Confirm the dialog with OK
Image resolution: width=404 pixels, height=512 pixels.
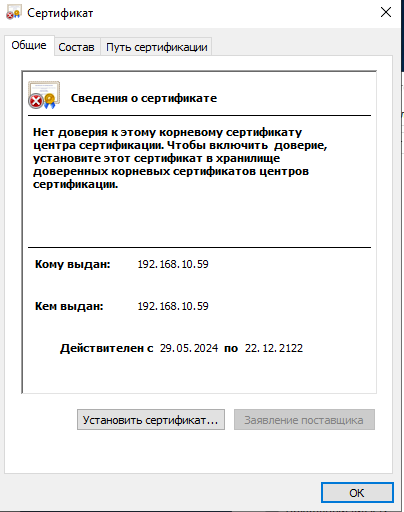click(357, 492)
